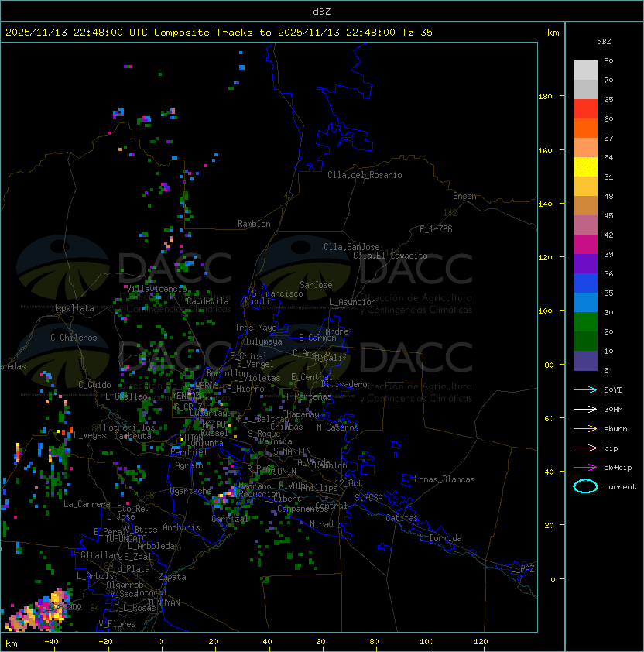Click the 'Uspallata' place label
The height and width of the screenshot is (652, 644).
[73, 308]
